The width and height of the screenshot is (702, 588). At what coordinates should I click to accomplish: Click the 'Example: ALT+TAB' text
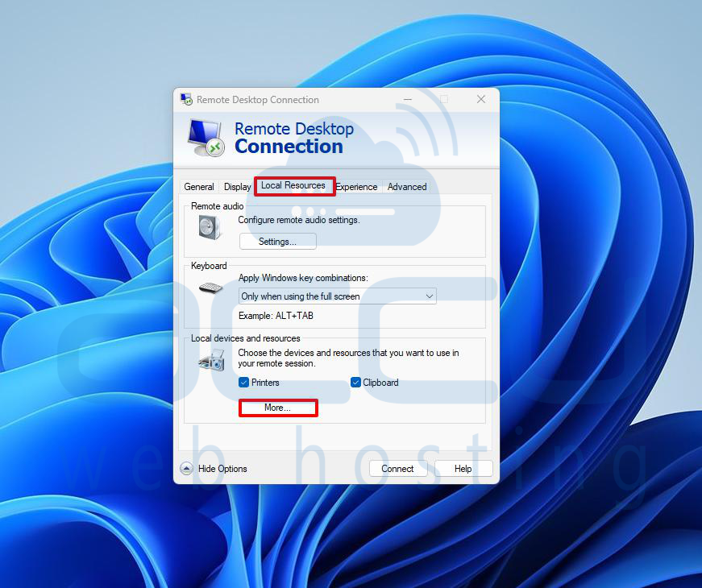coord(276,316)
